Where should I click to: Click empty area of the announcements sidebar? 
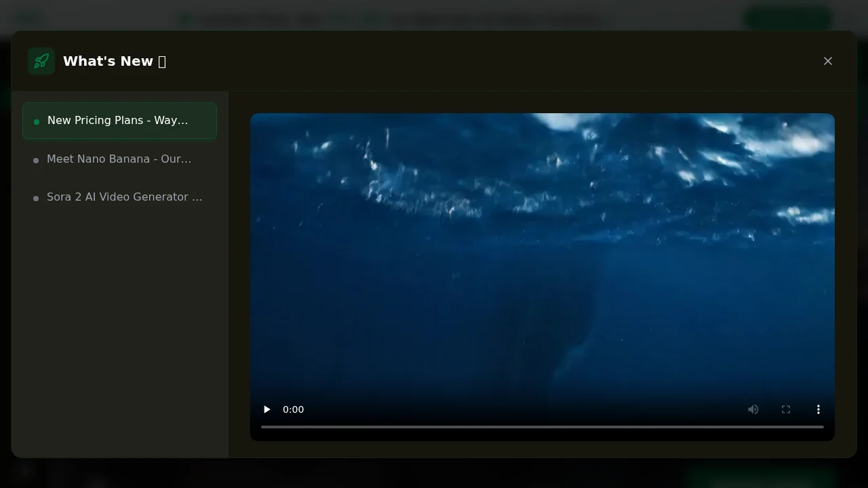(x=119, y=325)
